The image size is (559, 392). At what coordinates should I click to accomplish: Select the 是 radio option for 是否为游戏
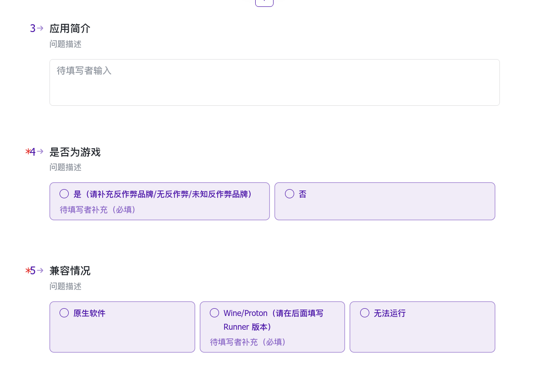64,194
